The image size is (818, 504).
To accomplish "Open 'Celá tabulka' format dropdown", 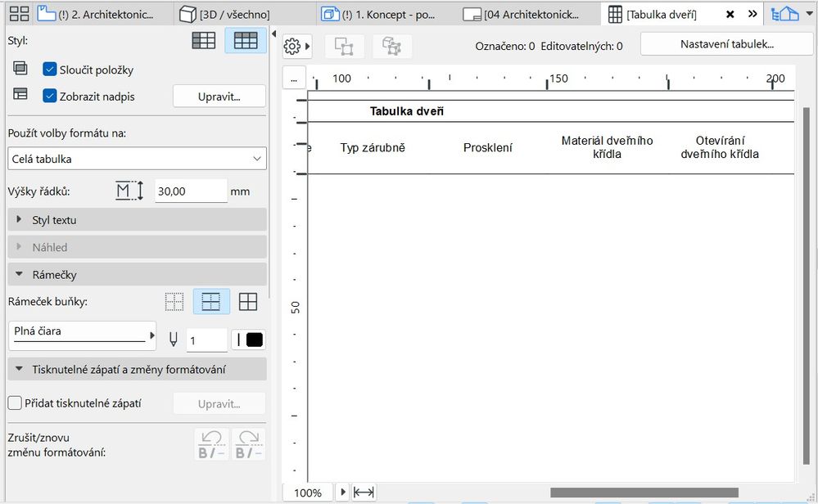I will pyautogui.click(x=137, y=159).
